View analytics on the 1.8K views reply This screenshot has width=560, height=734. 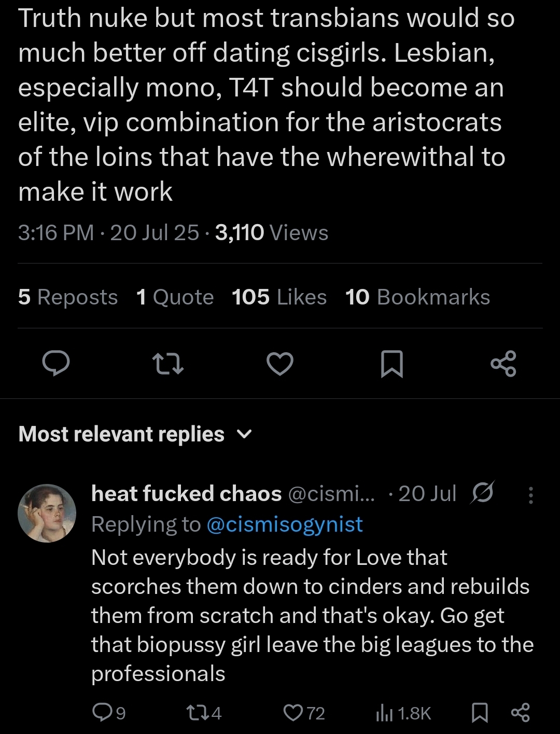pyautogui.click(x=384, y=713)
